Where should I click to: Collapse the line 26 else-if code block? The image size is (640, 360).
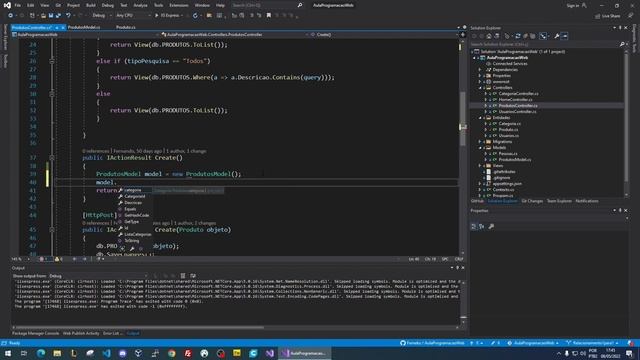52,61
